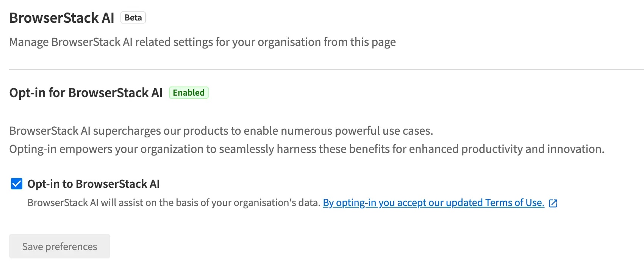644x274 pixels.
Task: Click the 'Opt-in for BrowserStack AI' section heading
Action: [x=86, y=93]
